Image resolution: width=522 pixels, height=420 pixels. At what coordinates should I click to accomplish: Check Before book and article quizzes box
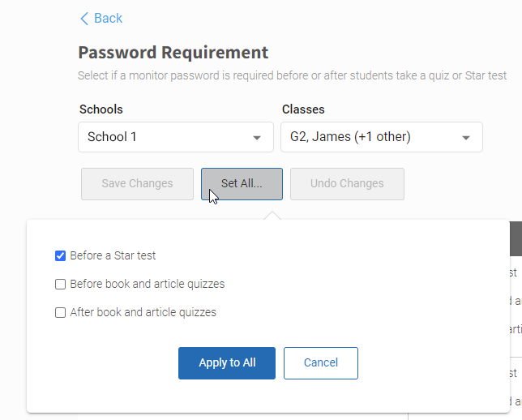coord(60,284)
